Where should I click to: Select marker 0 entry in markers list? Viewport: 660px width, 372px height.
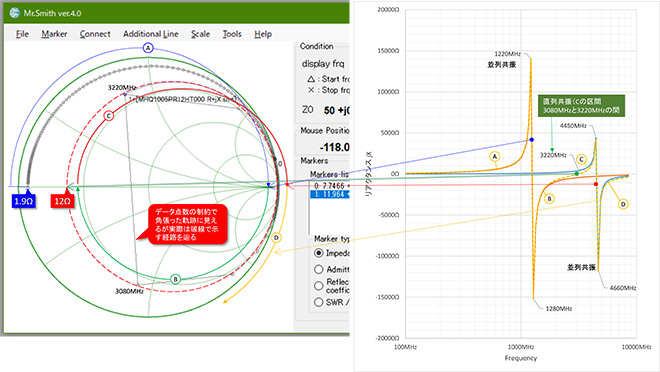tap(330, 186)
